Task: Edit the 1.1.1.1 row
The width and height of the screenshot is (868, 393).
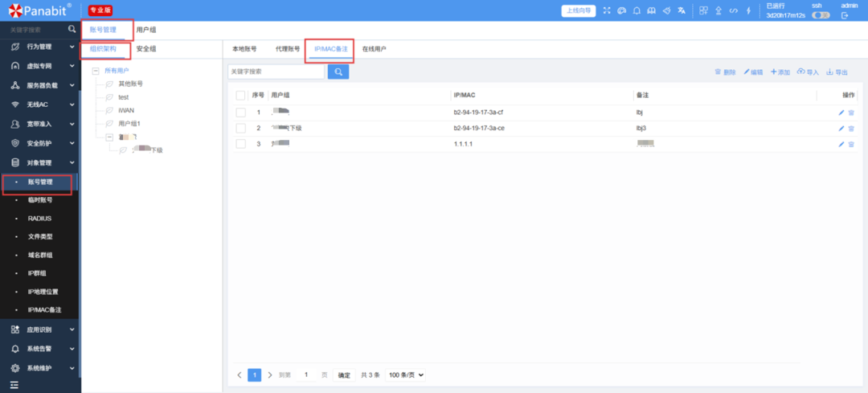Action: tap(841, 144)
